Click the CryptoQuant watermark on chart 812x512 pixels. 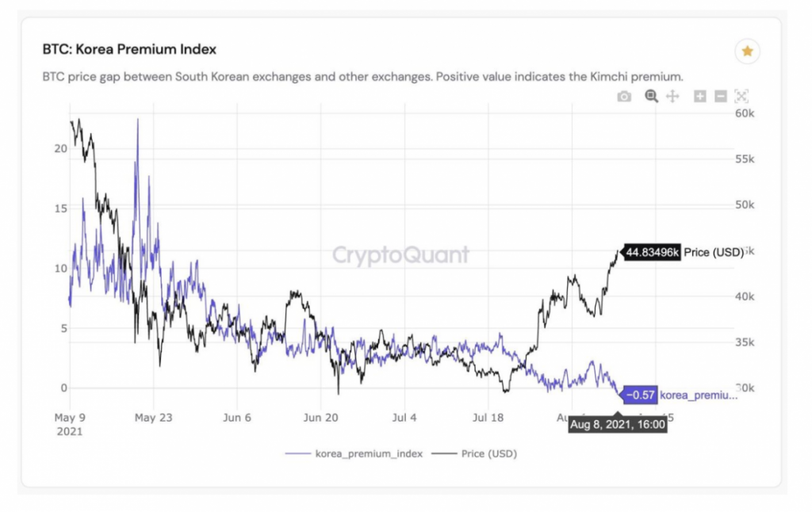400,255
